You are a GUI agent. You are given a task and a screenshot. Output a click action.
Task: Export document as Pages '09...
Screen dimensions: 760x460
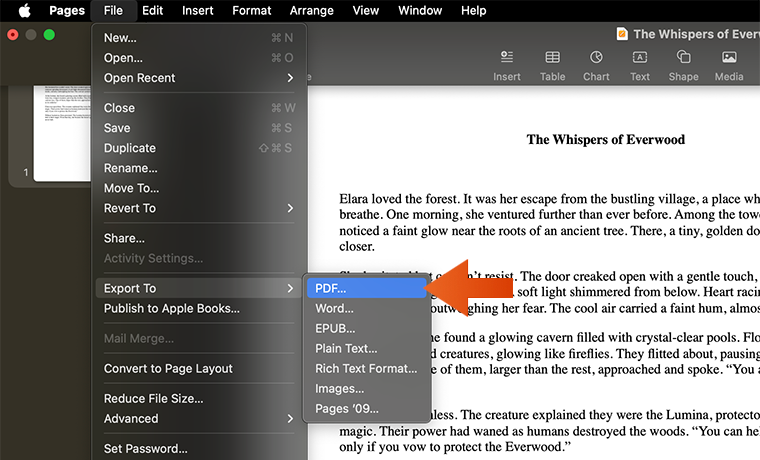coord(367,409)
